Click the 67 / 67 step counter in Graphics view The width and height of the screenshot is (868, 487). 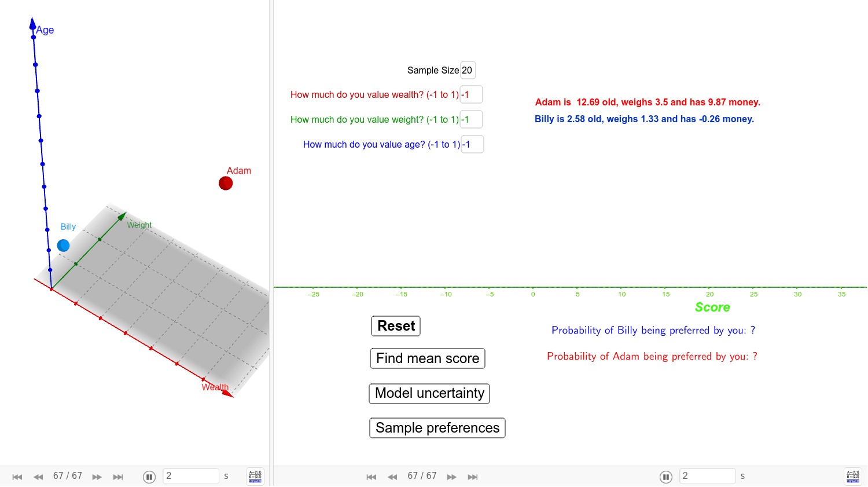(x=422, y=476)
